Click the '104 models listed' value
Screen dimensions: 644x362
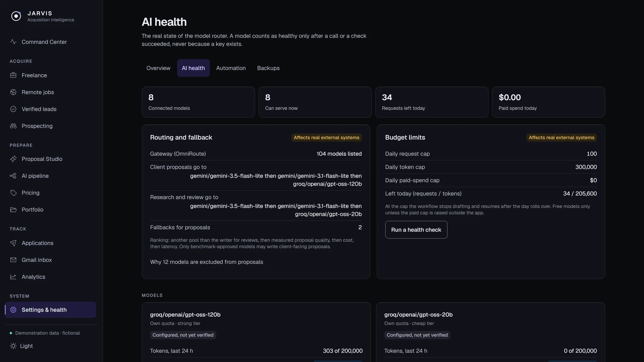click(x=339, y=154)
